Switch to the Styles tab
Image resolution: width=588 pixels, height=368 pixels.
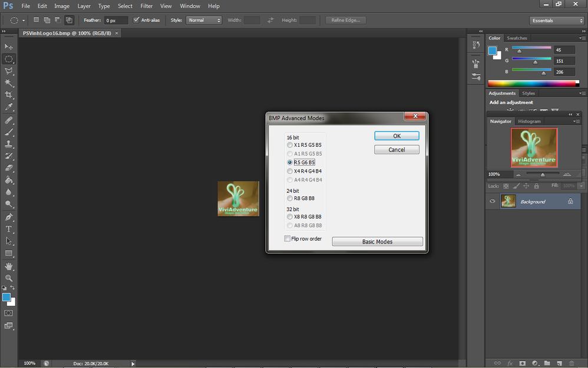(x=528, y=93)
